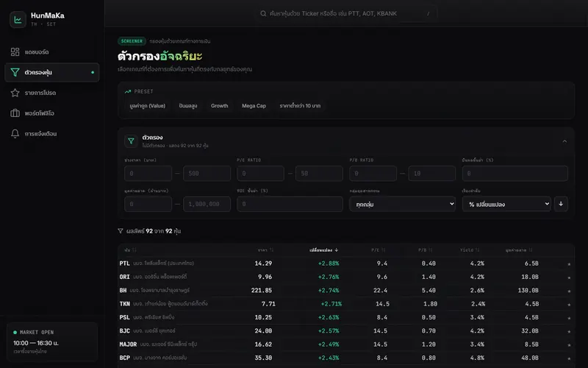Add BCP to favorites with star

pos(569,358)
